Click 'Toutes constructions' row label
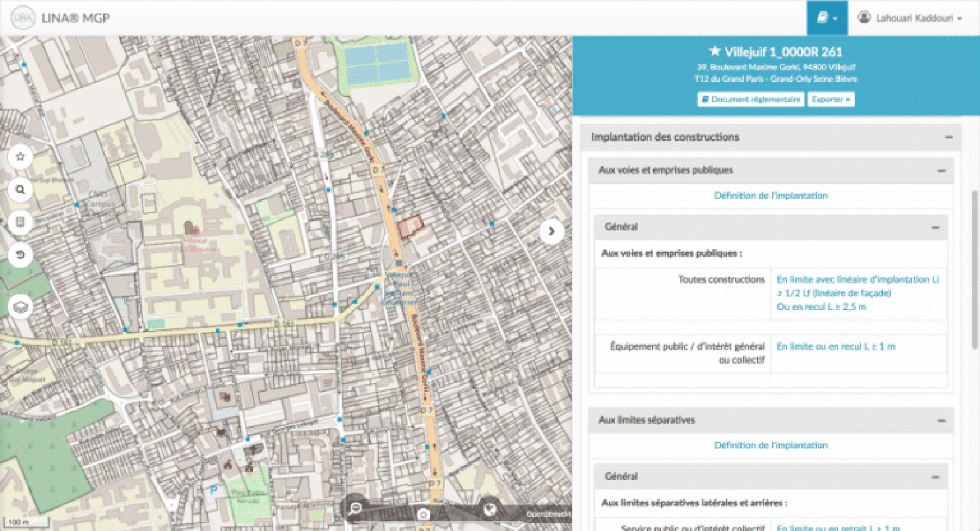 [721, 280]
